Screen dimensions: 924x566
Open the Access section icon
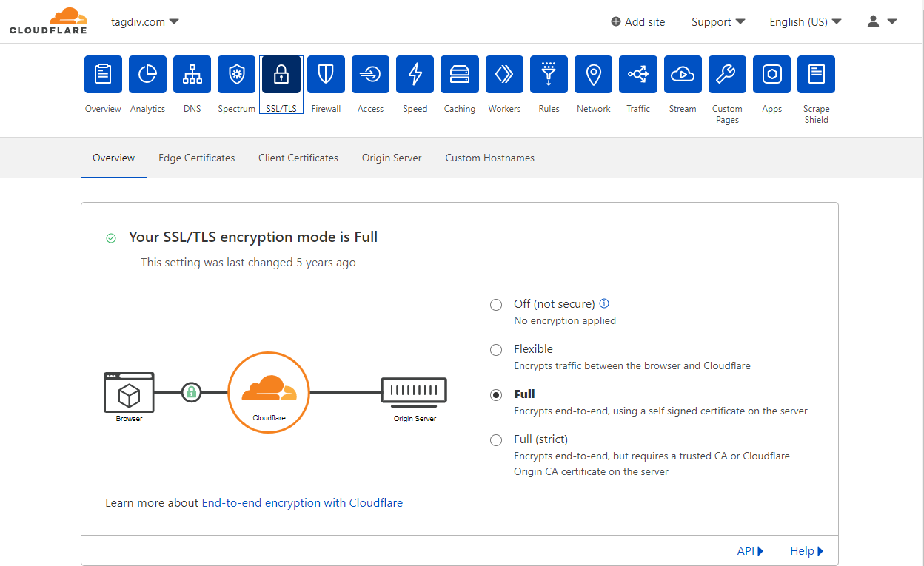point(370,74)
